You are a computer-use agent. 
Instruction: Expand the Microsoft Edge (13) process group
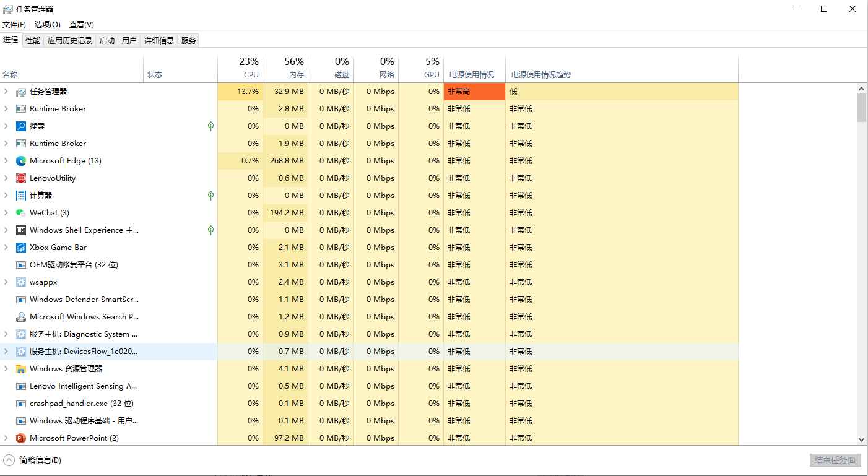[6, 161]
